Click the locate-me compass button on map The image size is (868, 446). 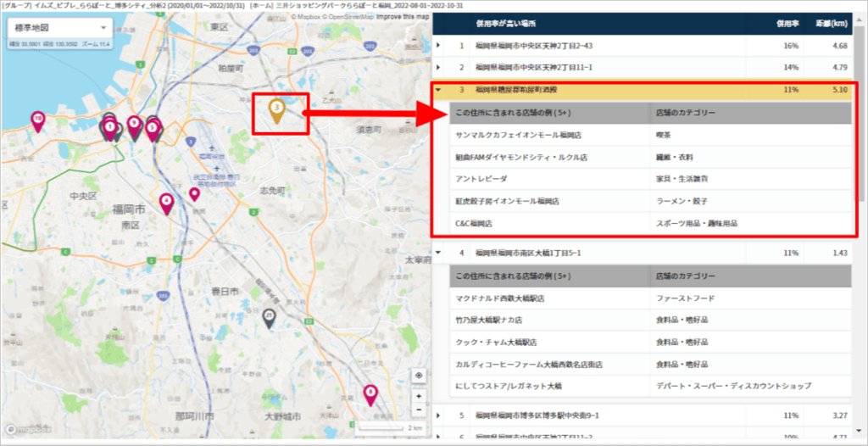point(419,376)
